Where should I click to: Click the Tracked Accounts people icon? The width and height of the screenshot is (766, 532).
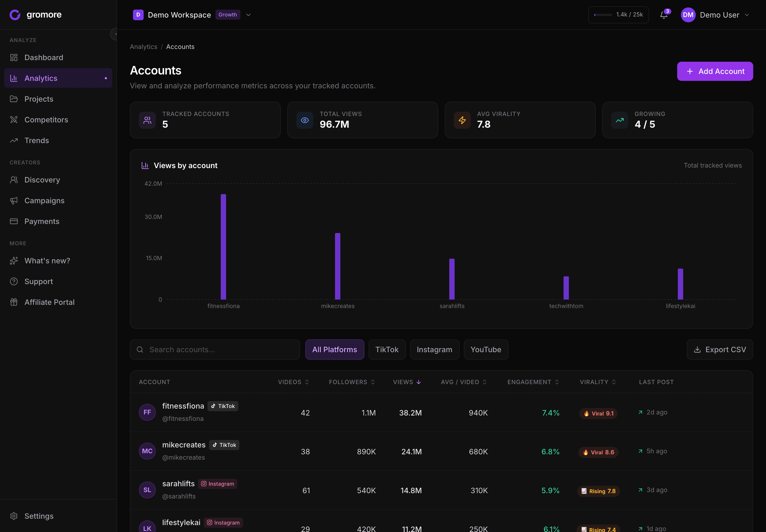(x=147, y=120)
